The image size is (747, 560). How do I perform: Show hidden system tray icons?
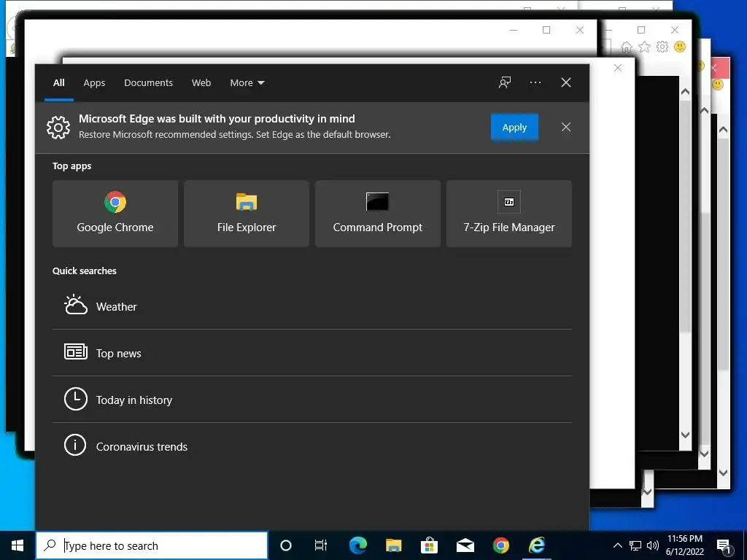[x=617, y=545]
